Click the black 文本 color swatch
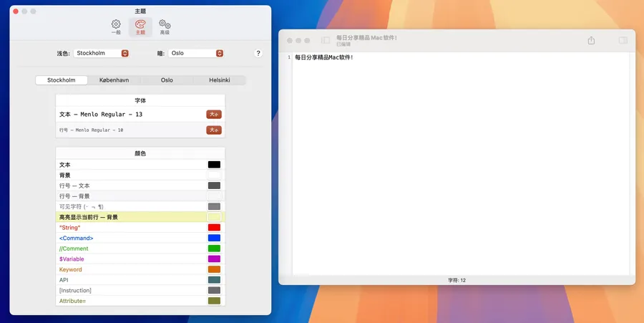The image size is (644, 323). point(214,165)
